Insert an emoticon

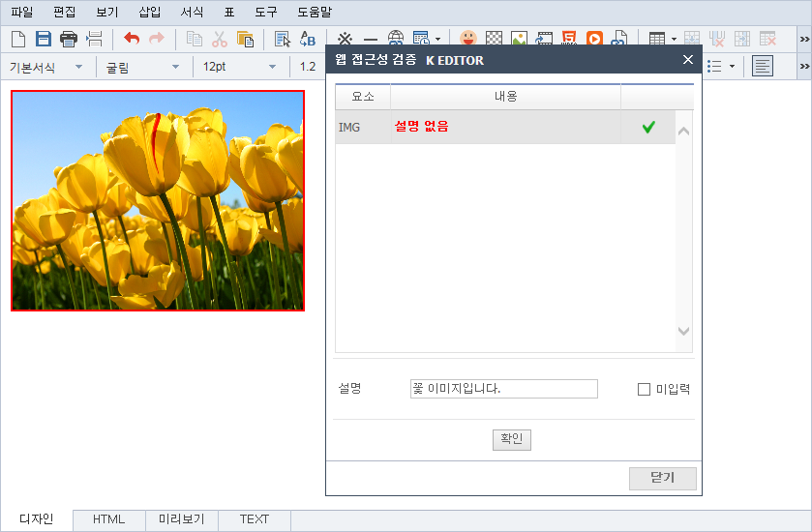pos(468,38)
